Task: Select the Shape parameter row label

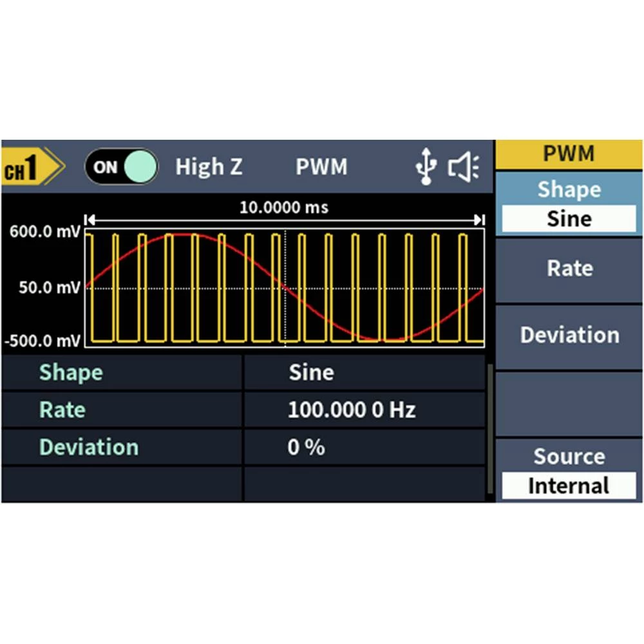Action: (71, 372)
